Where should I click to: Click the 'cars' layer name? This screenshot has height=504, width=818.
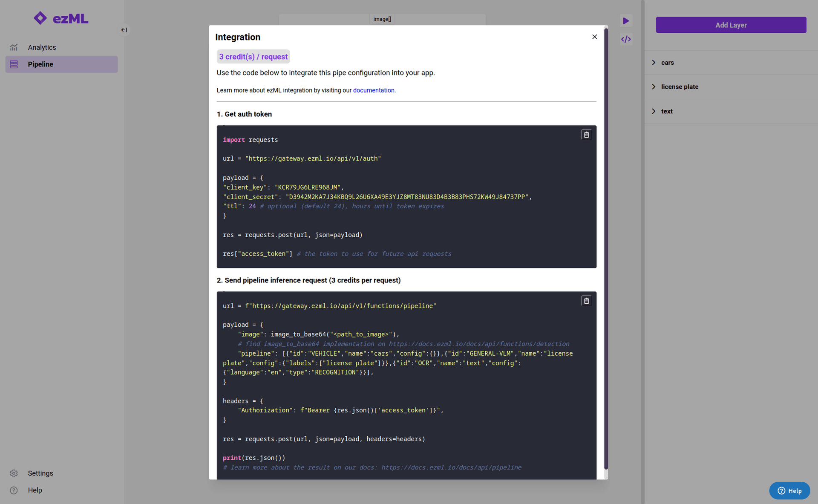668,63
